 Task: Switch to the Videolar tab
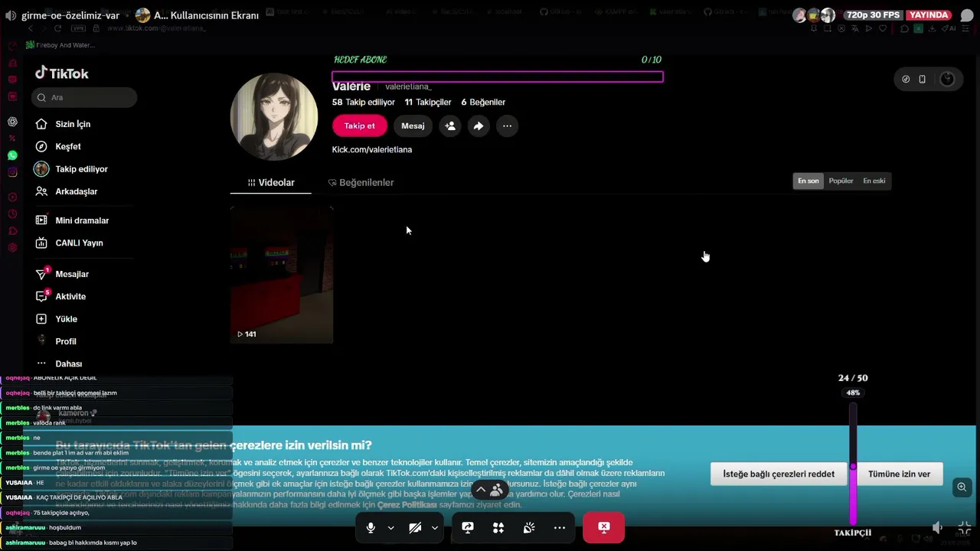coord(271,183)
